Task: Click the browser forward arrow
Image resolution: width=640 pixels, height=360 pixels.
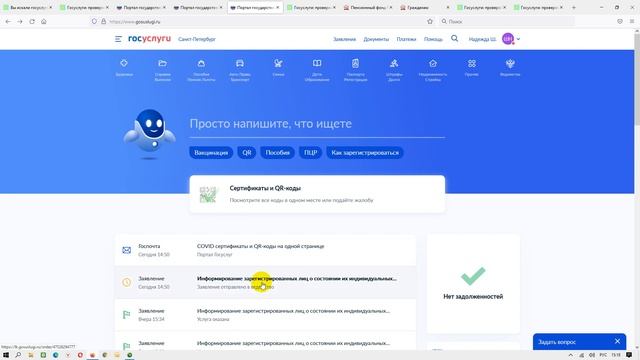Action: (20, 21)
